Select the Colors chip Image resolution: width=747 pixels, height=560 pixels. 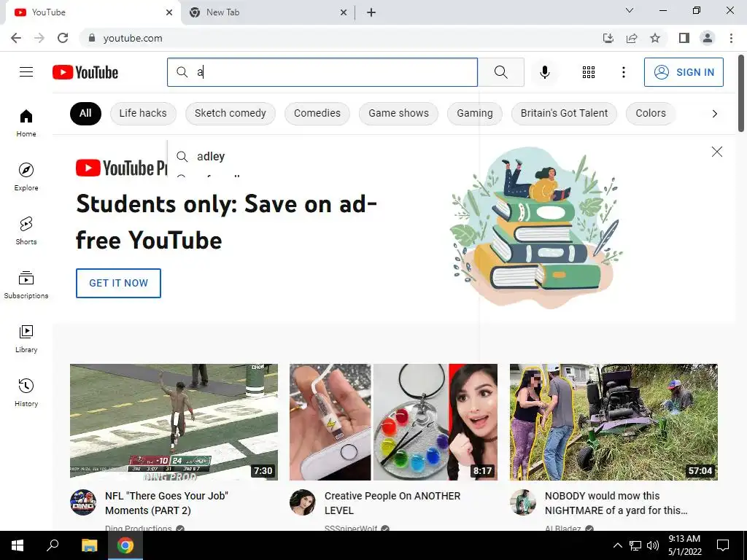[x=650, y=113]
